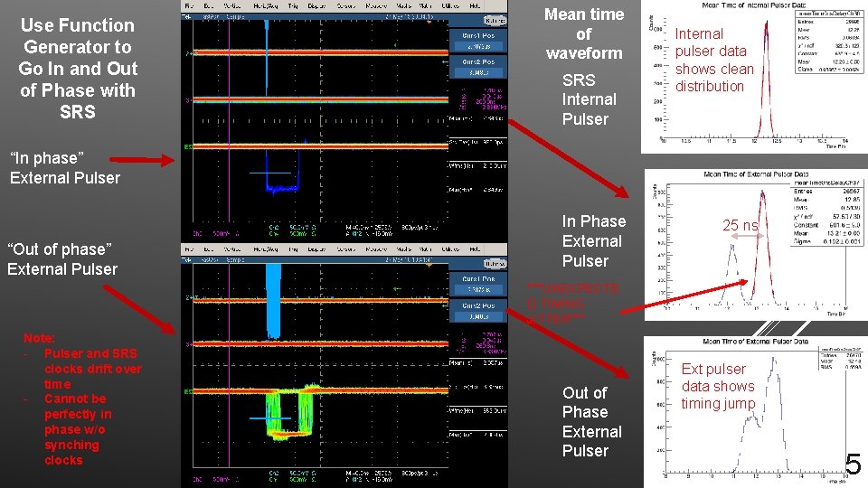Open Trig menu in top oscilloscope window

293,6
